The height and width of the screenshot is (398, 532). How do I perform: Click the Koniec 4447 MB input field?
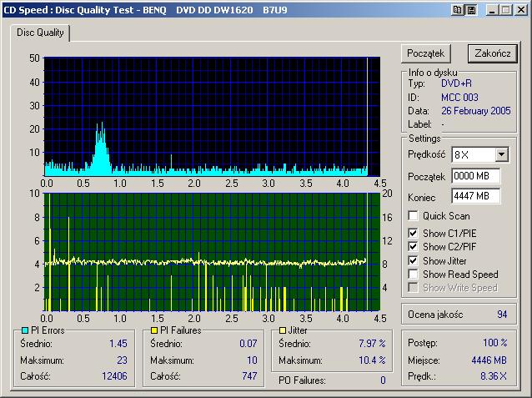tap(475, 196)
